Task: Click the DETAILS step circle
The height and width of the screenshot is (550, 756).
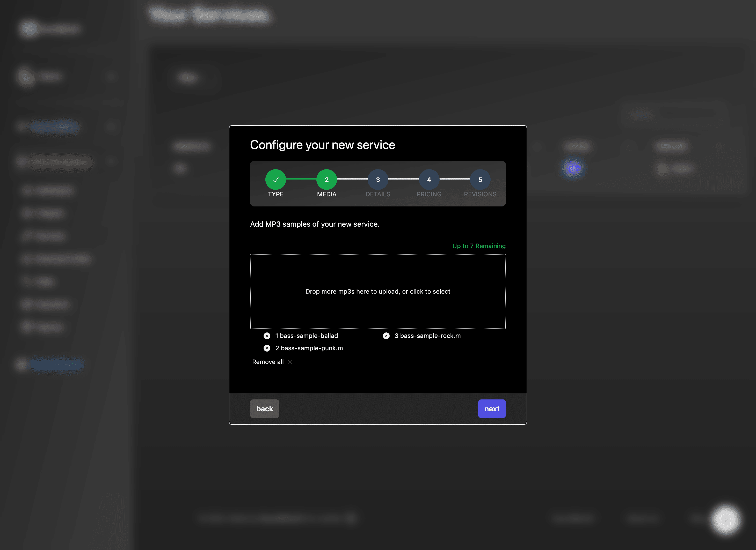Action: tap(378, 179)
